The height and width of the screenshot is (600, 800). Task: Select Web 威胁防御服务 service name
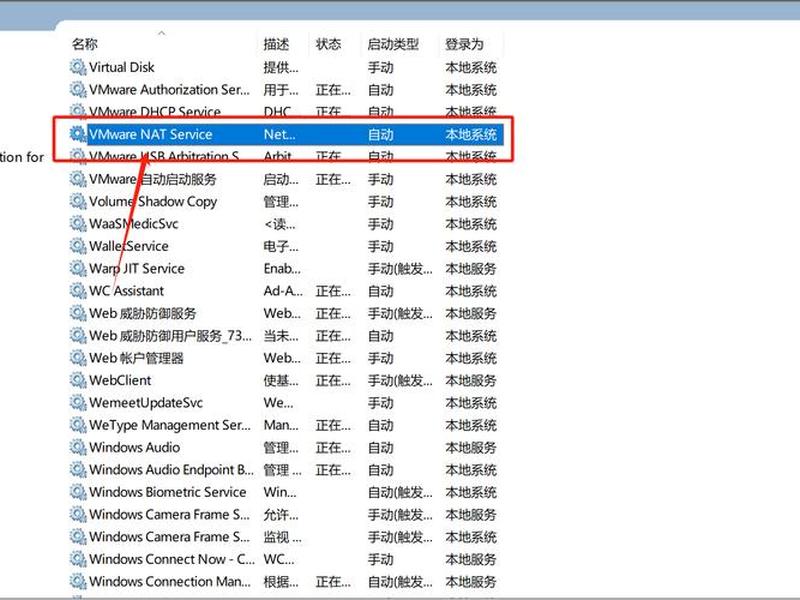[x=142, y=313]
